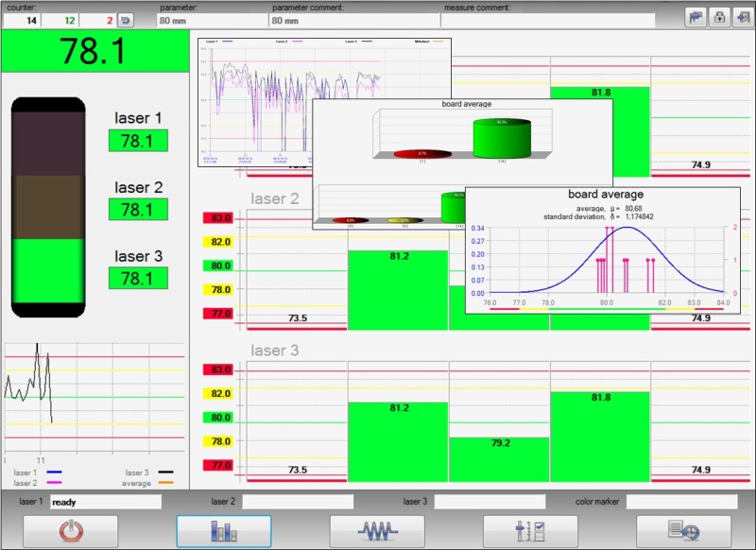Image resolution: width=756 pixels, height=550 pixels.
Task: Click the vertical board thickness gauge
Action: coord(48,207)
